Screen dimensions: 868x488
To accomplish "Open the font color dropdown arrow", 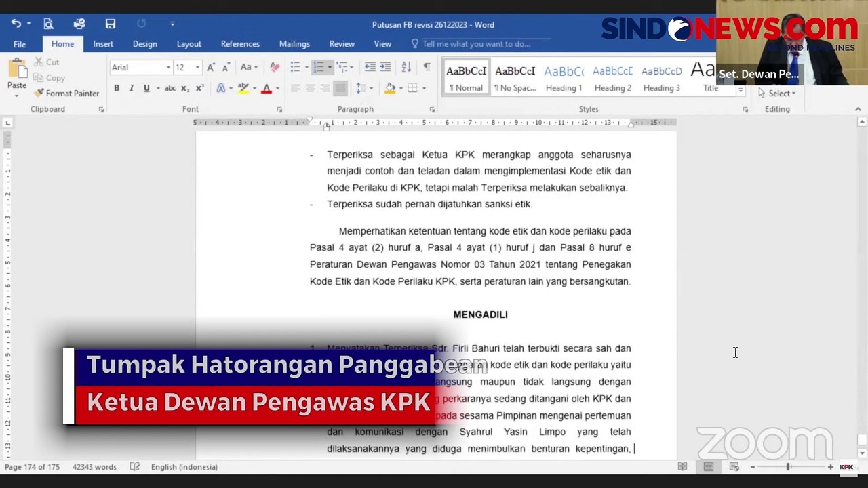I will coord(277,88).
